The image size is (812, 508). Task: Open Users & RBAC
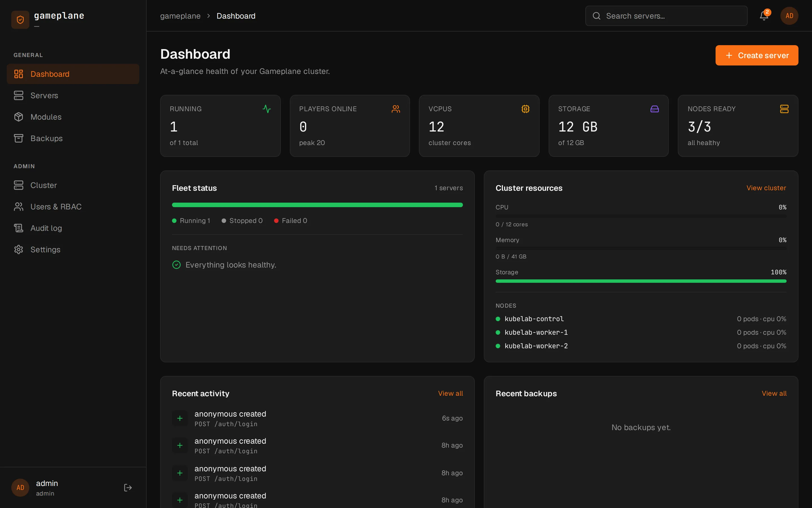point(73,207)
